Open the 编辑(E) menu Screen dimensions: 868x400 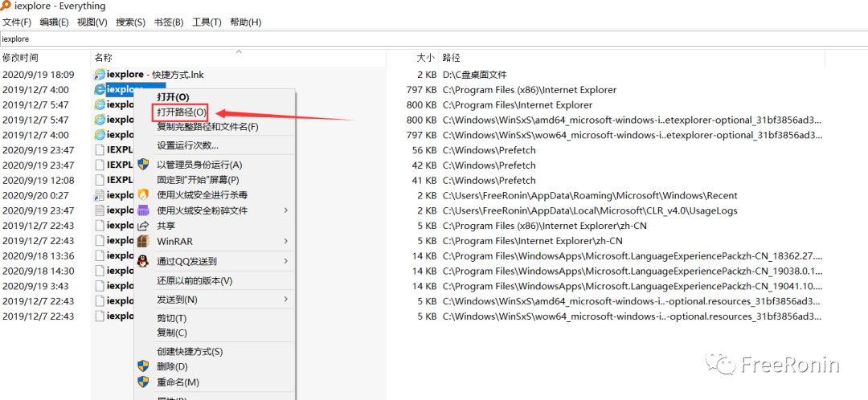pyautogui.click(x=55, y=22)
